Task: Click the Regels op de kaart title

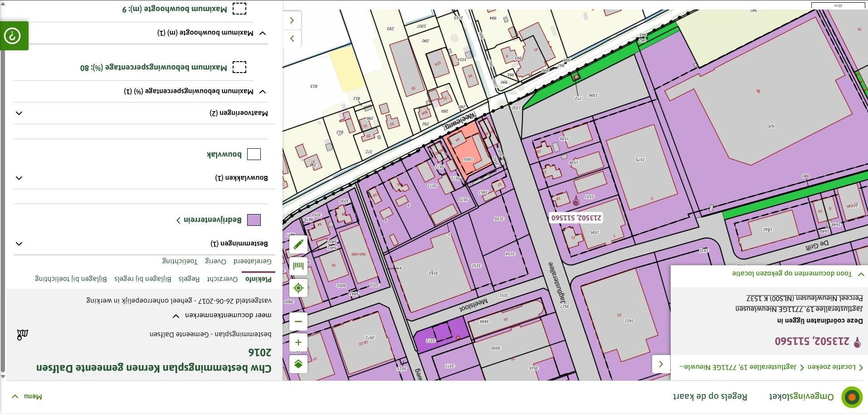Action: (x=710, y=396)
